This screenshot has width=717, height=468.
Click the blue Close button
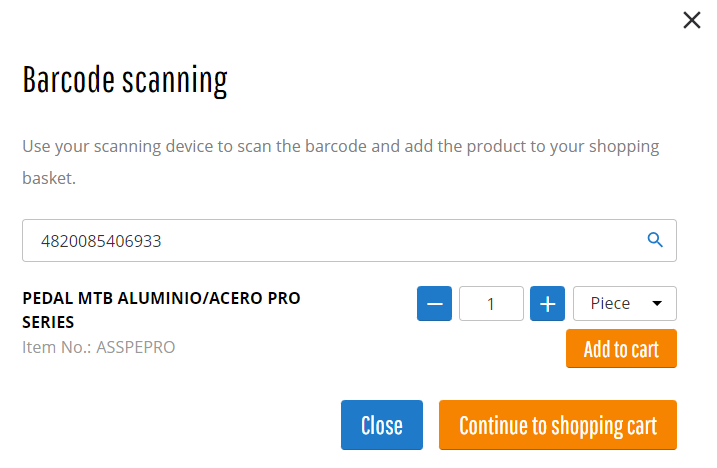click(x=382, y=425)
